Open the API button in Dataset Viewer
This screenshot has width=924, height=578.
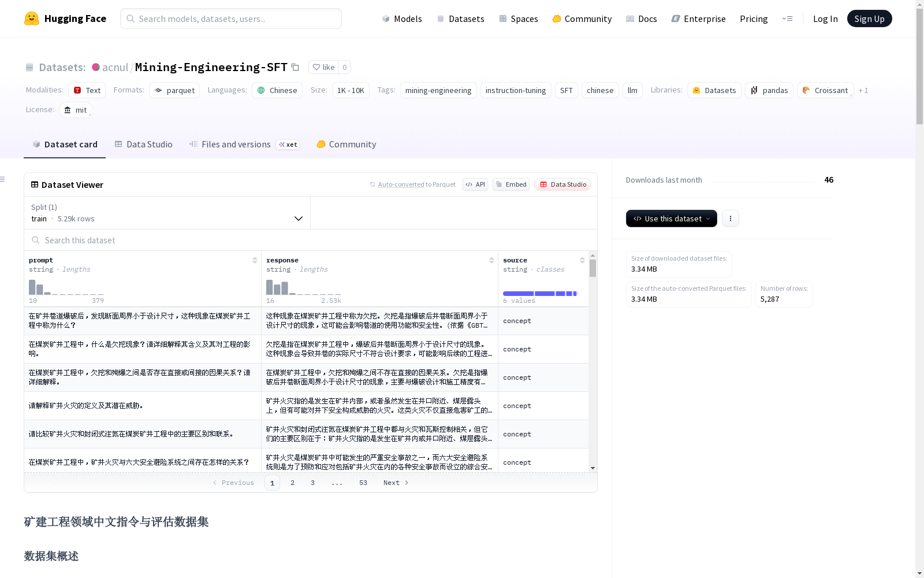pos(475,184)
